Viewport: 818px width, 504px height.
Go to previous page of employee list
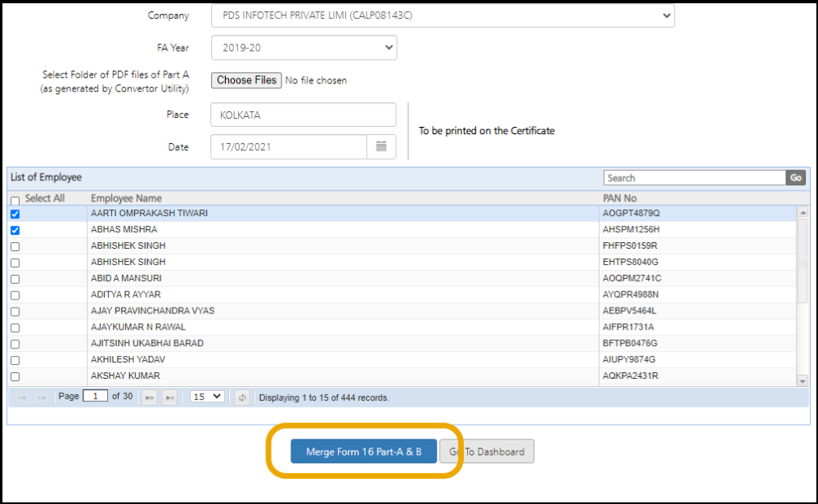point(41,397)
